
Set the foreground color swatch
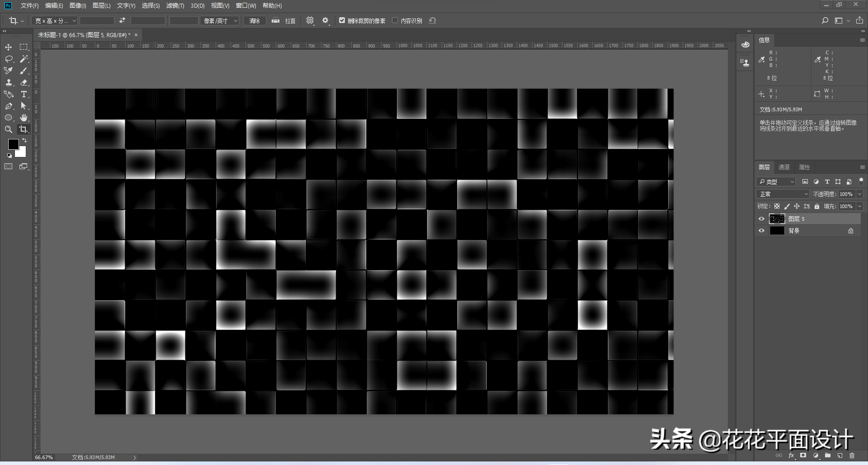point(13,144)
